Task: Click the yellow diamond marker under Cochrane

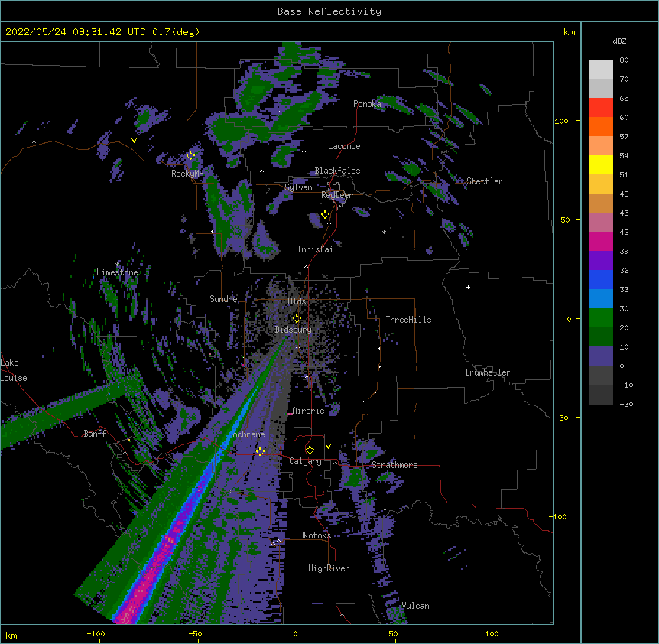Action: (x=260, y=451)
